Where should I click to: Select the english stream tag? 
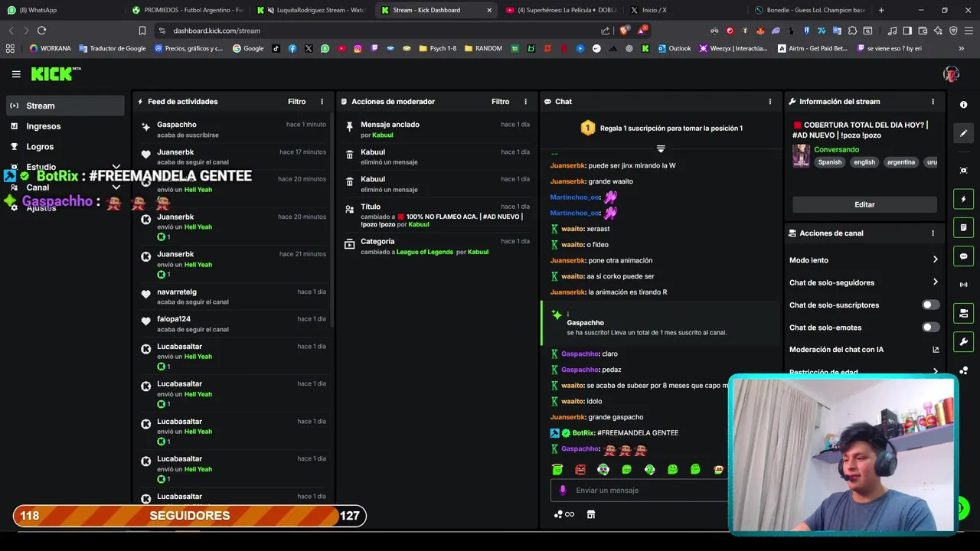pyautogui.click(x=864, y=162)
